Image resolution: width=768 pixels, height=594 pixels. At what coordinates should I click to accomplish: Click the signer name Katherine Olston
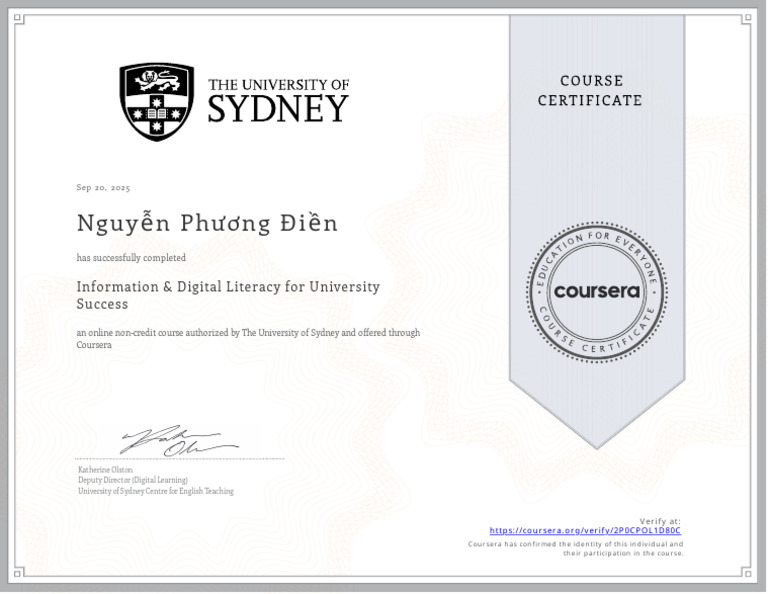(105, 470)
